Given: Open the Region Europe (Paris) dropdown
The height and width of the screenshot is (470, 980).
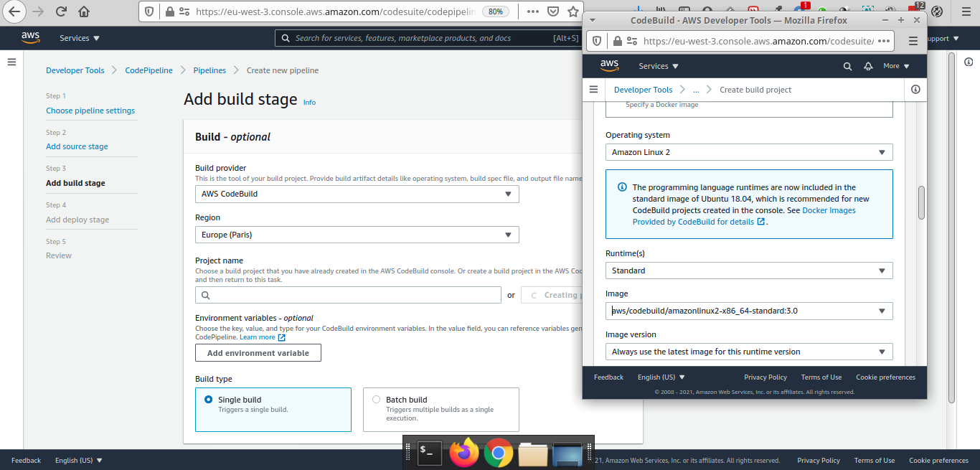Looking at the screenshot, I should pyautogui.click(x=357, y=235).
